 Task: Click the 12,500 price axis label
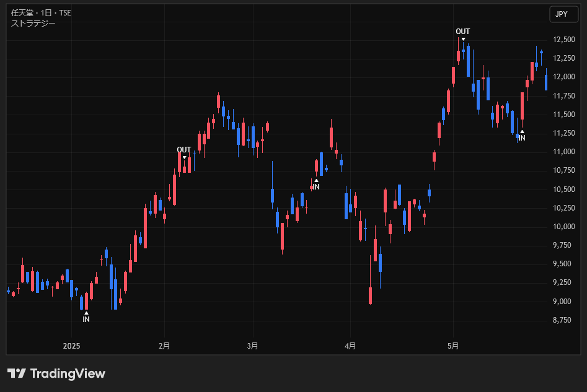click(564, 40)
